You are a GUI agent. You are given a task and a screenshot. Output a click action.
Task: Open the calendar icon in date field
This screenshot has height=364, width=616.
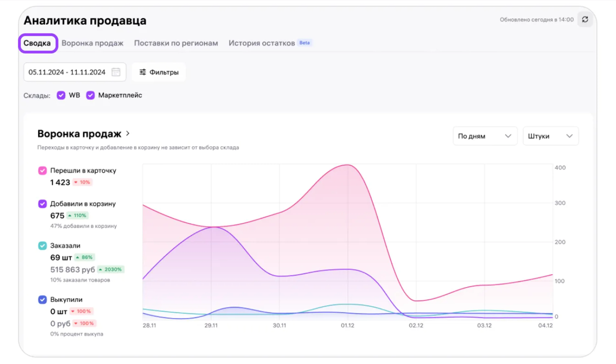[116, 72]
